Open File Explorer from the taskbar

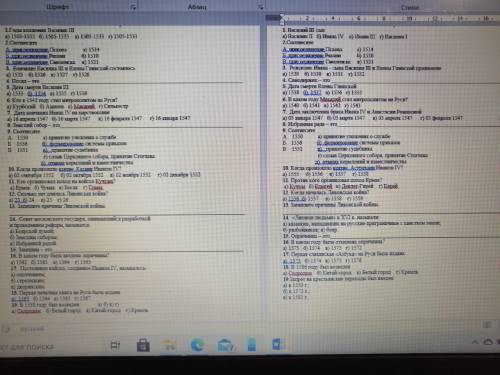[169, 345]
